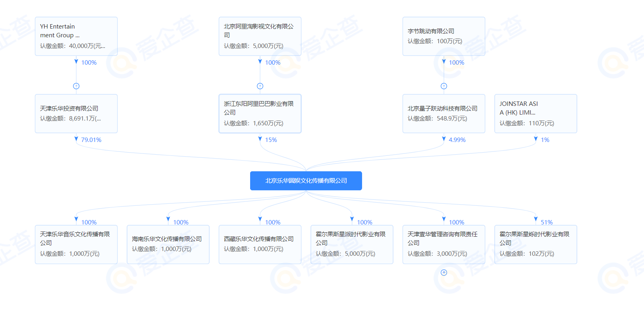Viewport: 644px width, 318px height.
Task: Open 霍尔果斯星派时代影业有限公司 card
Action: pyautogui.click(x=352, y=244)
